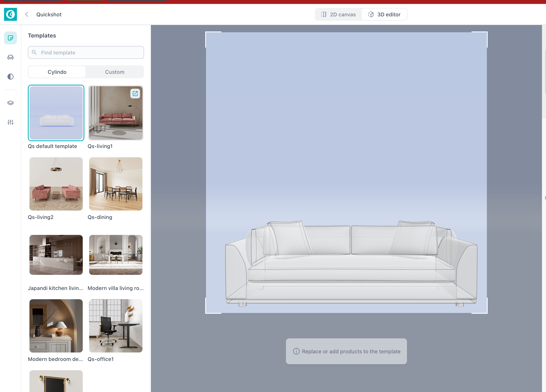Click the Japandi kitchen label text

pos(56,288)
